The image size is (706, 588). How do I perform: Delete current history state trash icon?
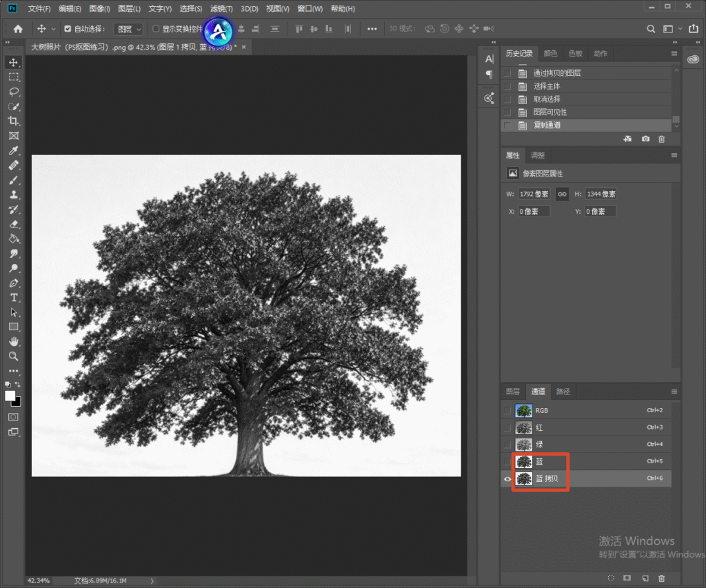click(661, 139)
